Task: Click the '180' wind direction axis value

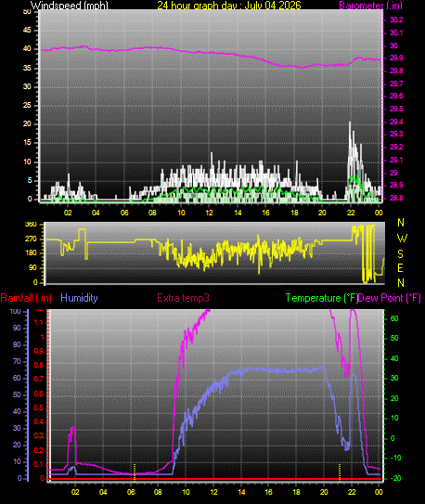Action: (31, 253)
